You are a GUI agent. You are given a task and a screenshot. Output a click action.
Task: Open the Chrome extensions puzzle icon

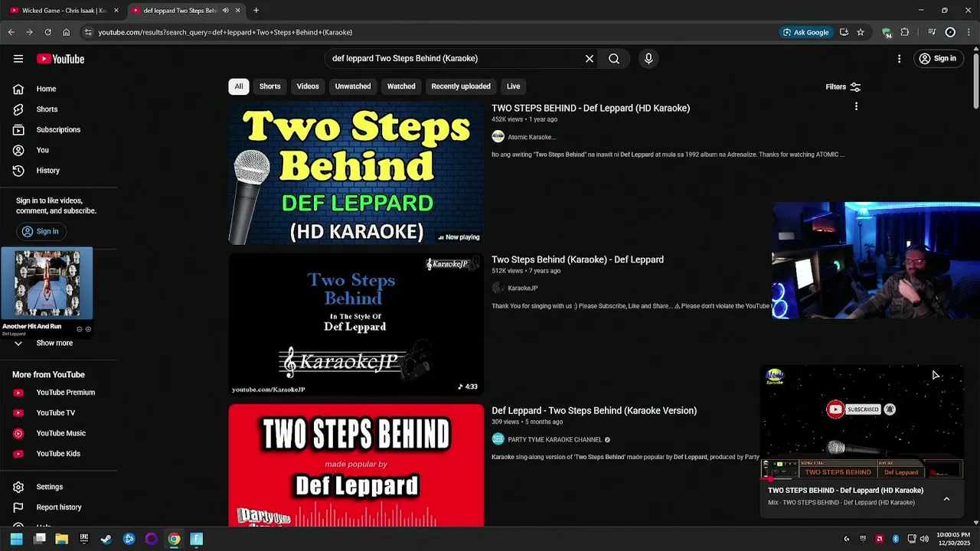[904, 32]
